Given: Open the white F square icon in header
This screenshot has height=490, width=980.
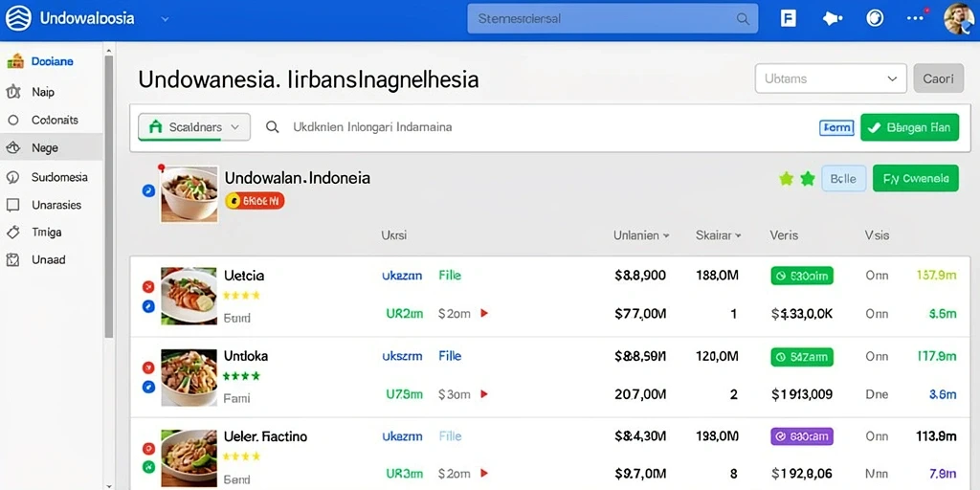Looking at the screenshot, I should tap(789, 18).
